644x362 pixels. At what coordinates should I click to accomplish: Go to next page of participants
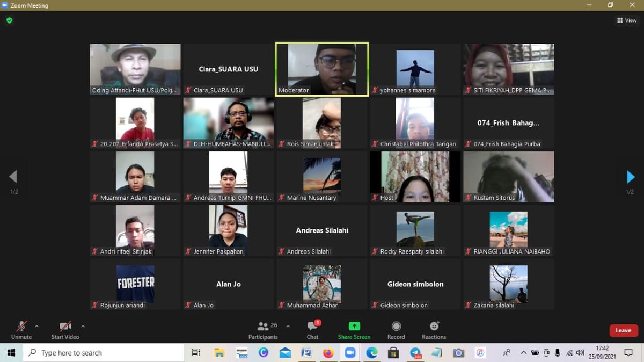(x=631, y=177)
